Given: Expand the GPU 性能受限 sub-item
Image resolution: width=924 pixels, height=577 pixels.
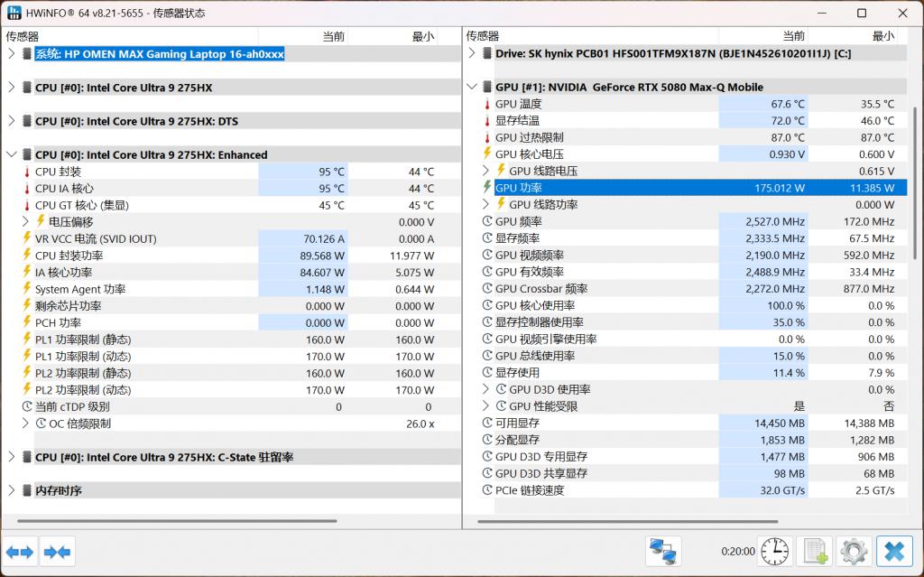Looking at the screenshot, I should click(485, 406).
